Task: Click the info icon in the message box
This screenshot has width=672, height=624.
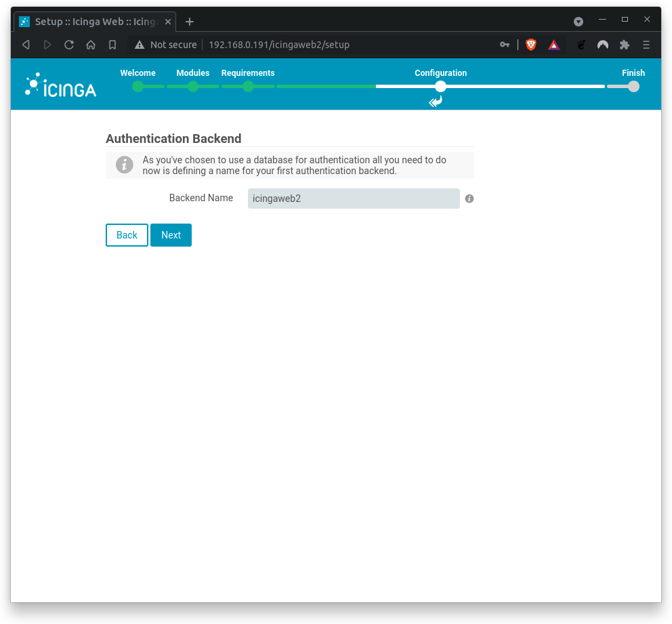Action: (124, 164)
